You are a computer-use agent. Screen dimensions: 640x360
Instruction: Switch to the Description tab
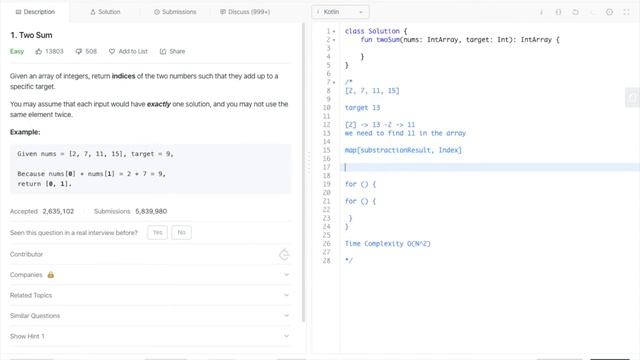click(x=35, y=12)
